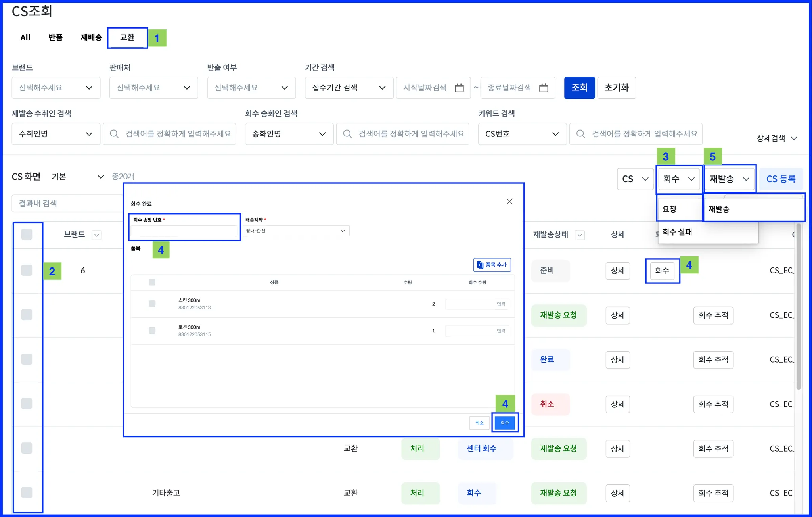The image size is (812, 517).
Task: Select 회수 실패 menu option
Action: (677, 232)
